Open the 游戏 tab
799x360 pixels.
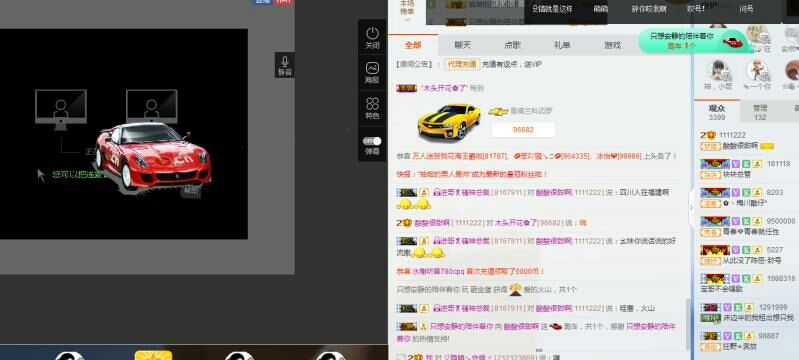click(x=612, y=45)
